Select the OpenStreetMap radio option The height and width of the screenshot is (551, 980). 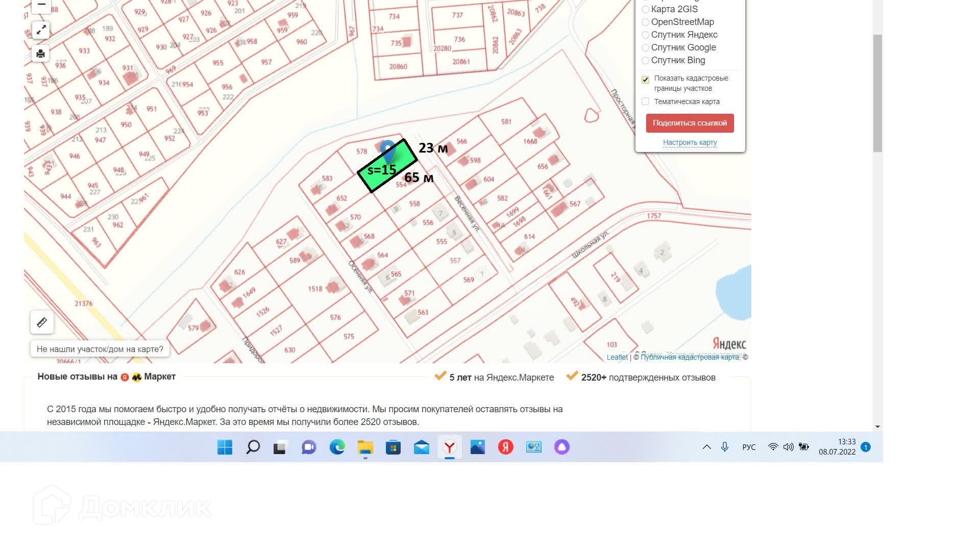pos(645,22)
